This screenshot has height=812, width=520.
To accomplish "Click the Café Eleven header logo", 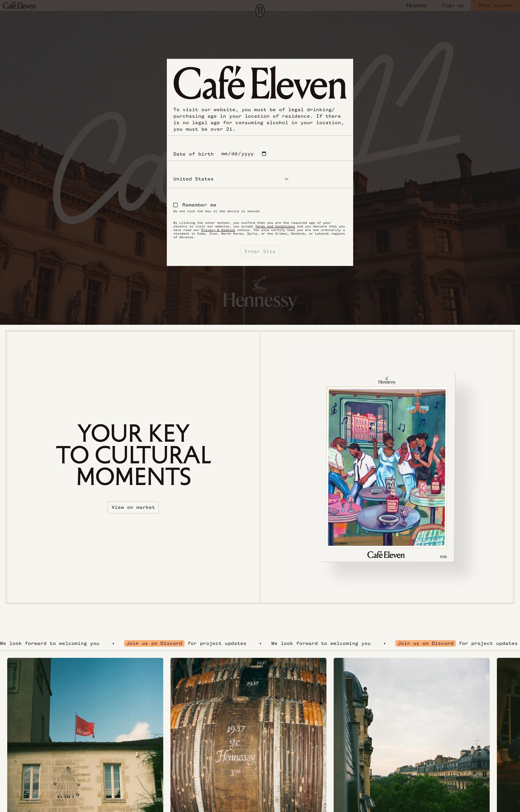I will 19,6.
